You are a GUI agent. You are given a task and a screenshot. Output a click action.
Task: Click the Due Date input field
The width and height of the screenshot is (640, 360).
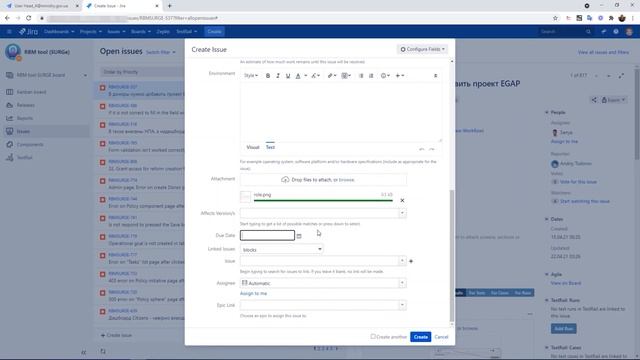pos(267,236)
